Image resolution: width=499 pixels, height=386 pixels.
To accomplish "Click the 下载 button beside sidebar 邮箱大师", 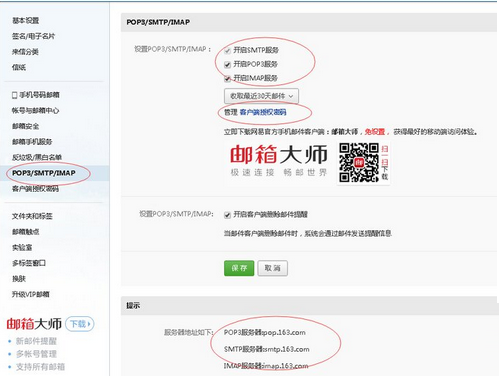I will 80,324.
